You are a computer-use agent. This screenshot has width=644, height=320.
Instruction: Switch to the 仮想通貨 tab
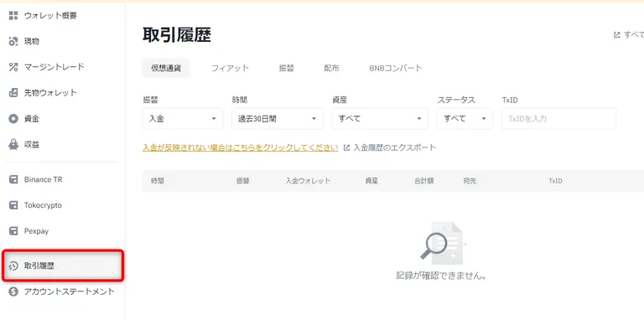166,68
